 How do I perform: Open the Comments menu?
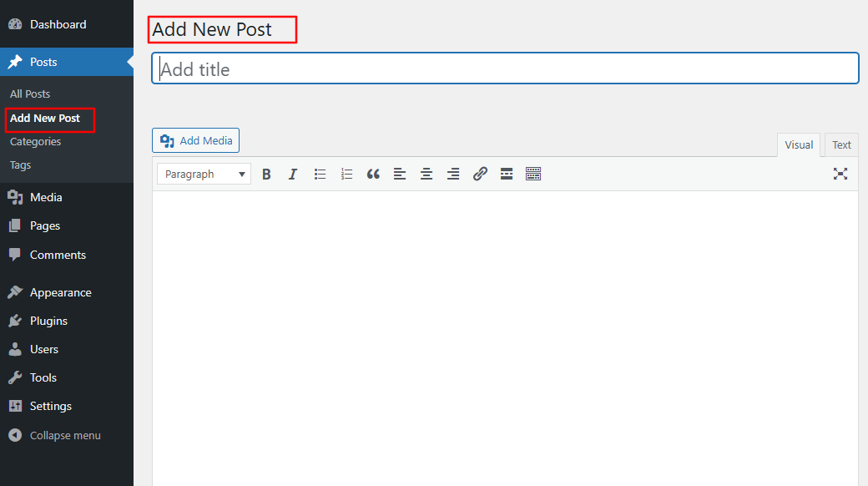point(67,255)
